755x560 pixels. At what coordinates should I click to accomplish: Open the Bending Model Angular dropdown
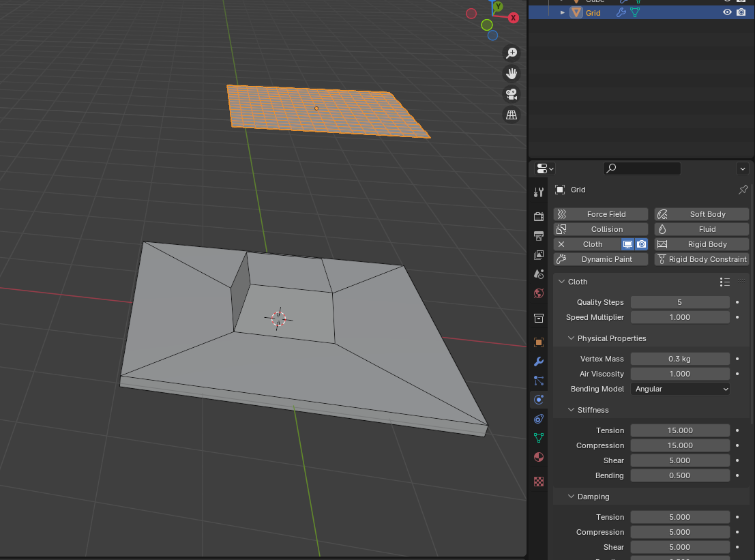click(680, 389)
